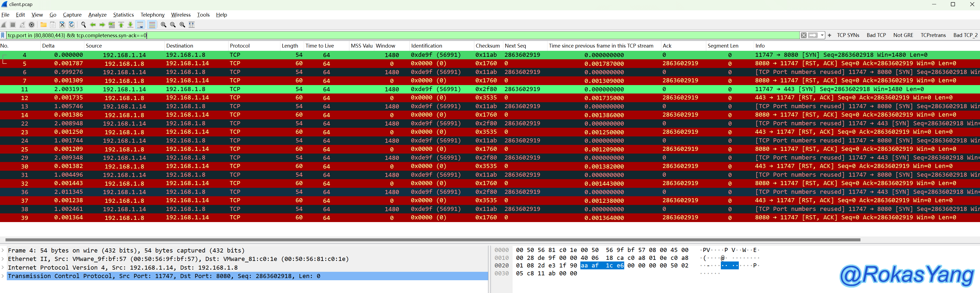Open capture options gear icon

point(32,25)
